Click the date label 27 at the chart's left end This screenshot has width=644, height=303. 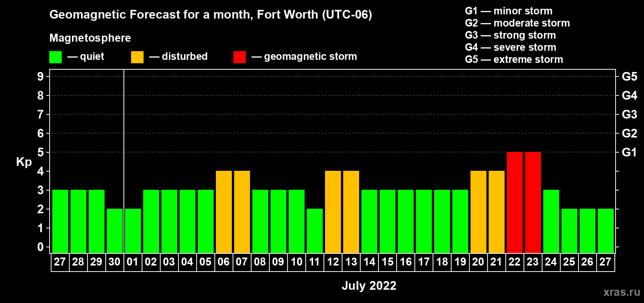[x=60, y=262]
